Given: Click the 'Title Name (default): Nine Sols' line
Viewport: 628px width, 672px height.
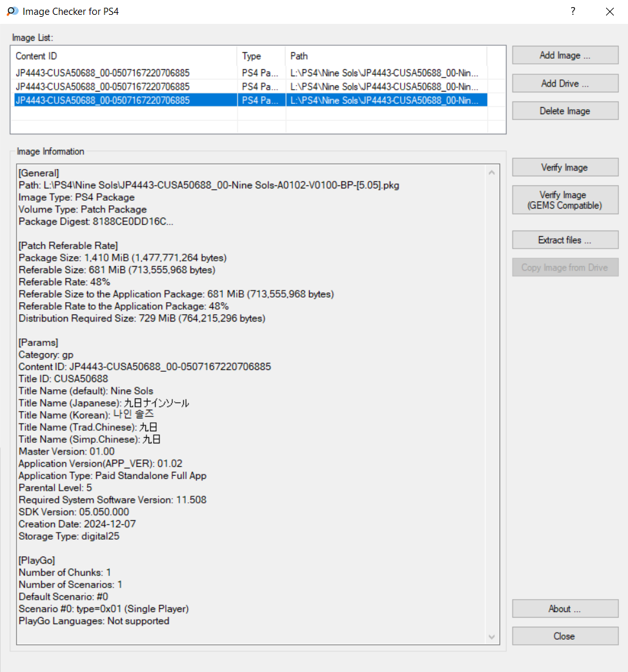Looking at the screenshot, I should [x=86, y=391].
